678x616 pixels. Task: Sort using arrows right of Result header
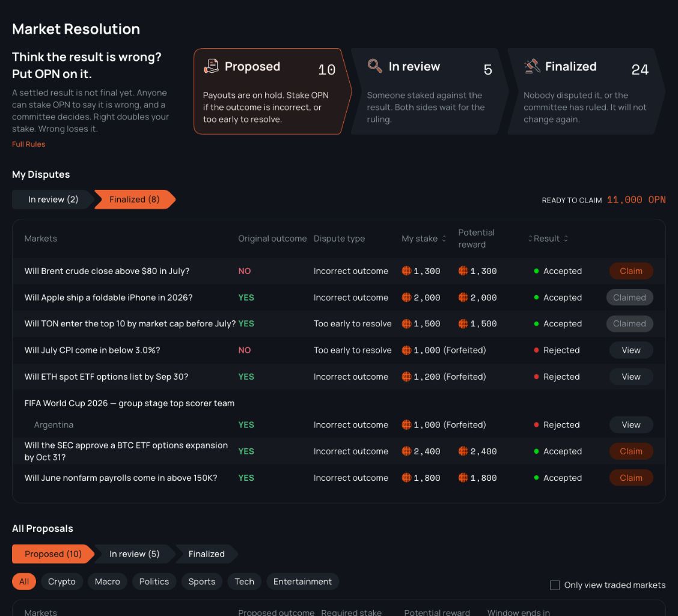tap(566, 239)
